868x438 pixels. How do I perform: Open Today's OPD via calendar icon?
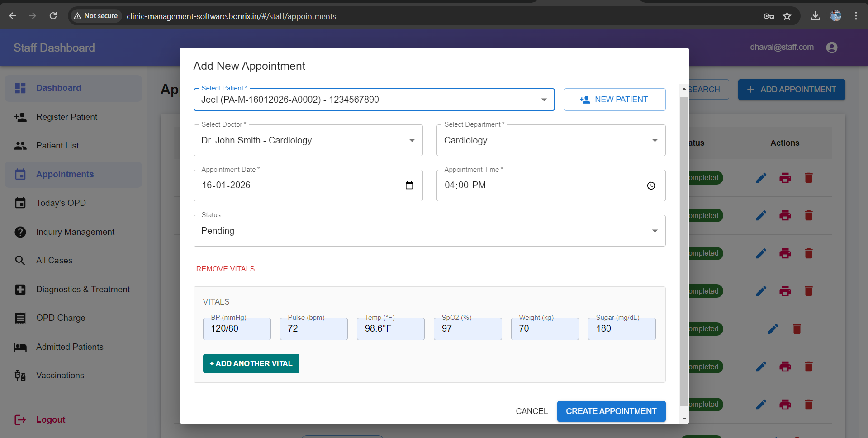click(20, 203)
